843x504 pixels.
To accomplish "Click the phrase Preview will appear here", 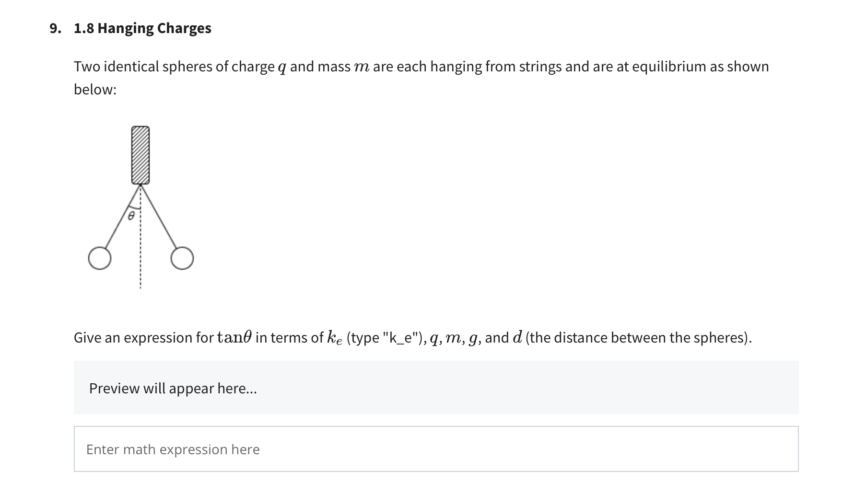I will pyautogui.click(x=173, y=389).
